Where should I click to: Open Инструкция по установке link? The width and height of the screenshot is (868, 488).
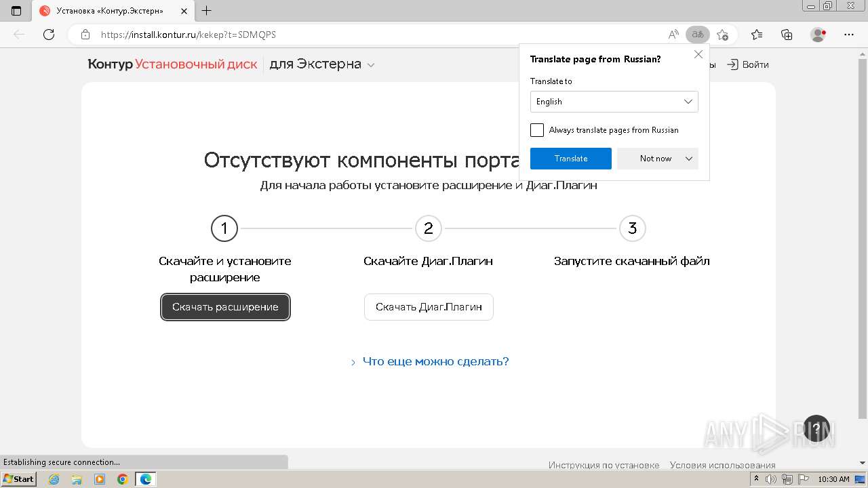click(604, 465)
